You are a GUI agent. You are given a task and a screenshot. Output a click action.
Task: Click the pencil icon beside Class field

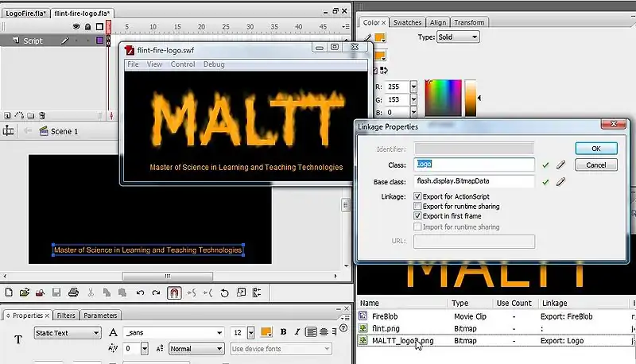[560, 165]
